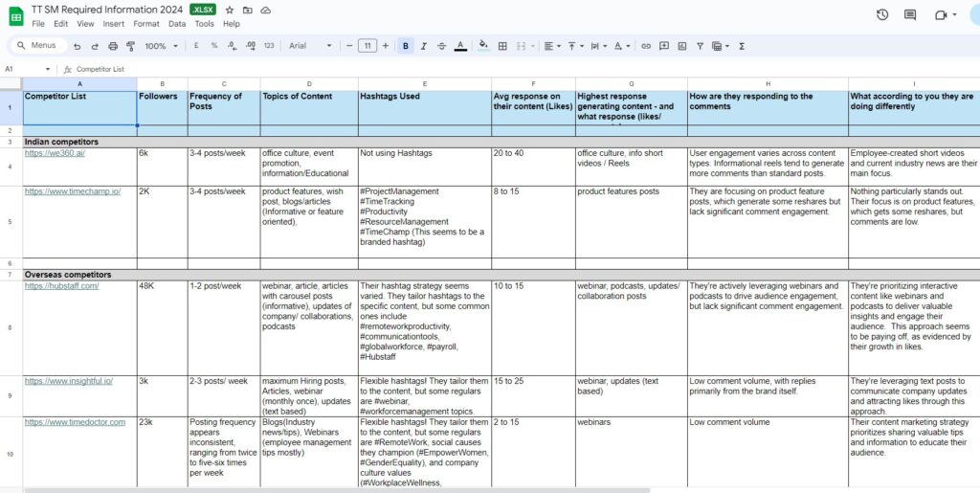This screenshot has height=493, width=980.
Task: Open the Insert menu
Action: click(x=113, y=23)
